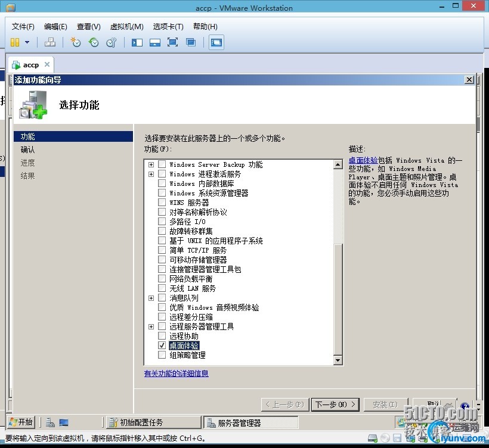Expand the 远程服务器管理工具 tree node
This screenshot has height=448, width=489.
click(151, 327)
